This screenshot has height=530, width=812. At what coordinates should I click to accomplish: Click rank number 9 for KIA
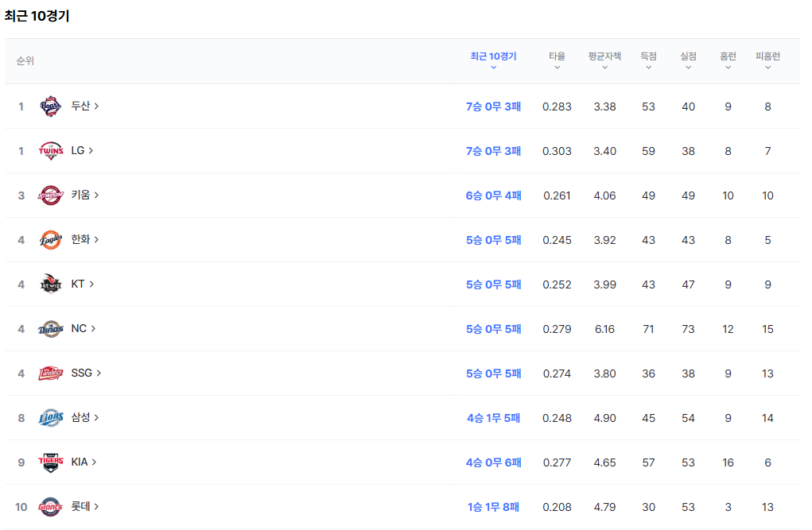click(x=21, y=462)
